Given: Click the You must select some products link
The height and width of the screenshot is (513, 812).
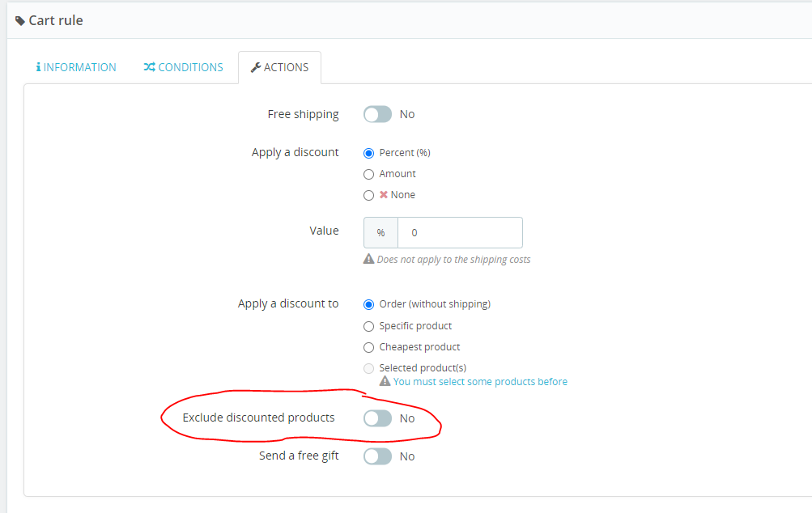Looking at the screenshot, I should pos(481,380).
